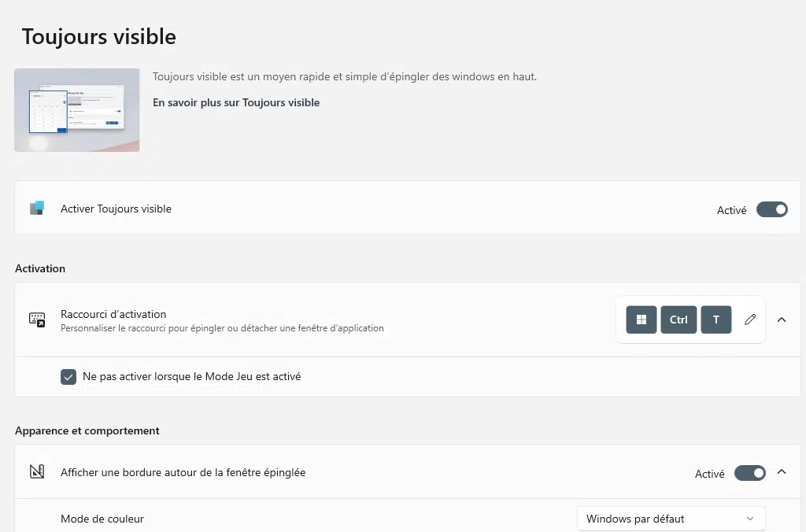Click the keyboard shortcut icon beside Raccourci d'activation
Viewport: 806px width, 532px height.
(37, 320)
